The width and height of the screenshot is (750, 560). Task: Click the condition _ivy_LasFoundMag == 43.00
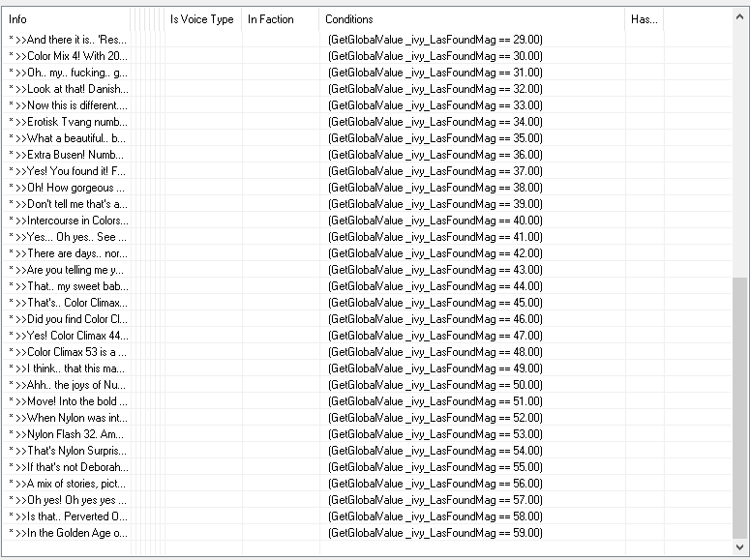click(435, 270)
